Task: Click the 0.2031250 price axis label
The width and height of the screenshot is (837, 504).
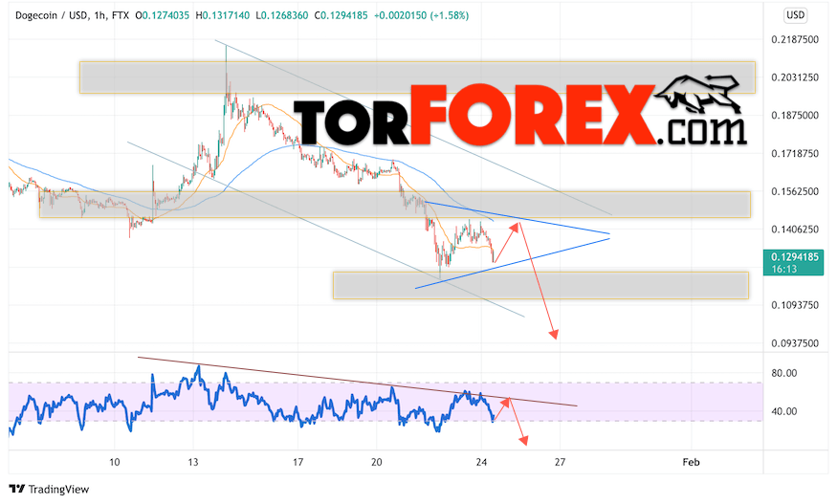Action: [794, 77]
